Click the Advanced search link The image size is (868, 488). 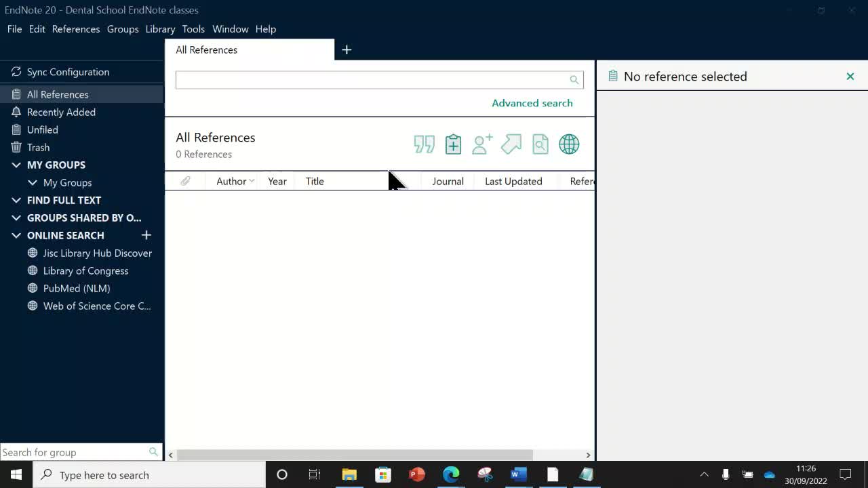pos(532,103)
